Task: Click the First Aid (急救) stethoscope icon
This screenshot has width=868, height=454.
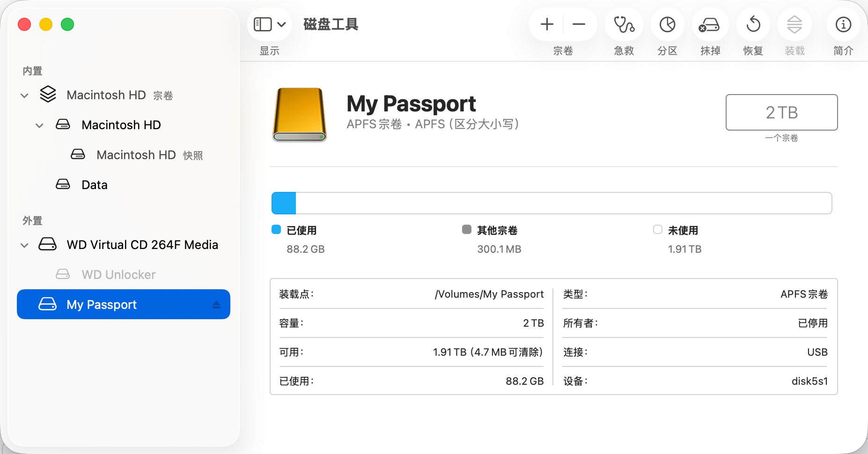Action: pyautogui.click(x=624, y=25)
